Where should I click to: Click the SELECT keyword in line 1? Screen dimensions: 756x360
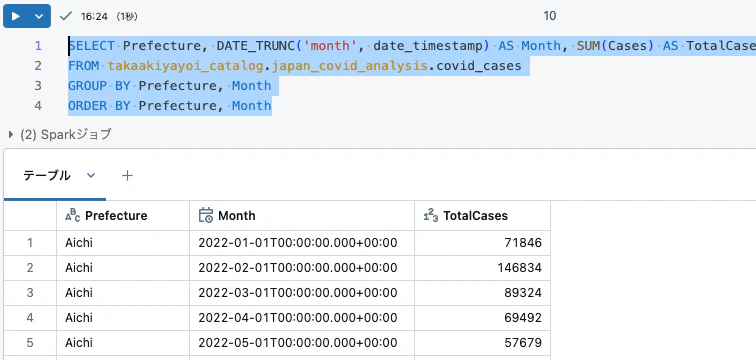[x=92, y=46]
